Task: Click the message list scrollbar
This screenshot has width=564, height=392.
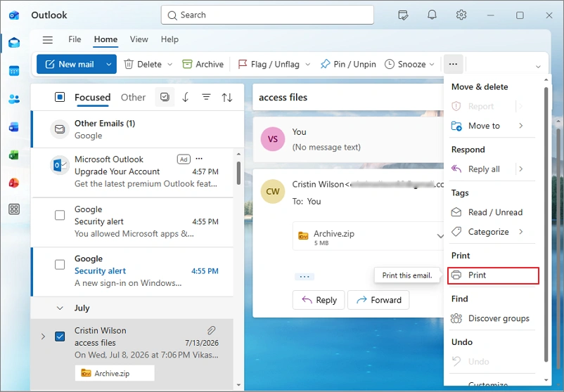Action: [238, 172]
